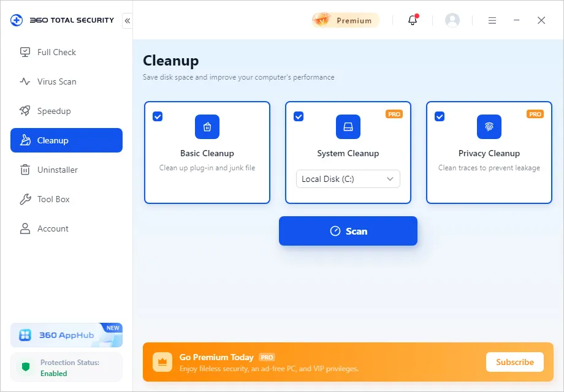Open the Uninstaller section

67,170
